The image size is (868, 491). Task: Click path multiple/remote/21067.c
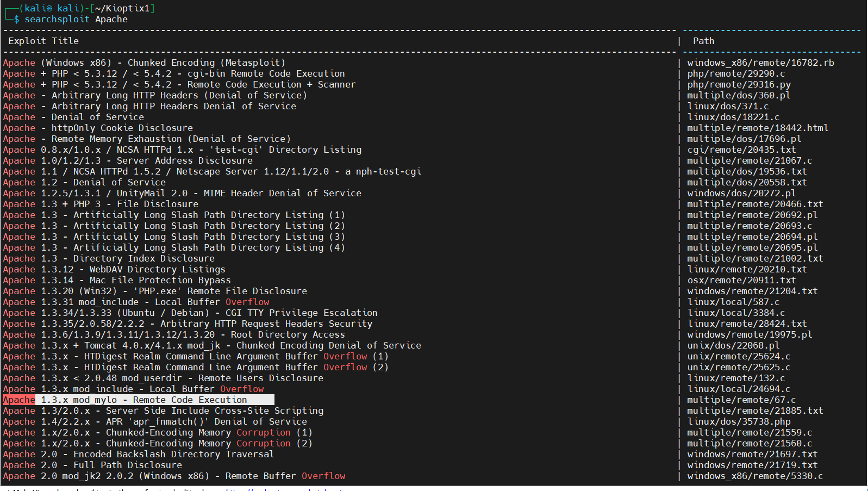click(x=750, y=160)
